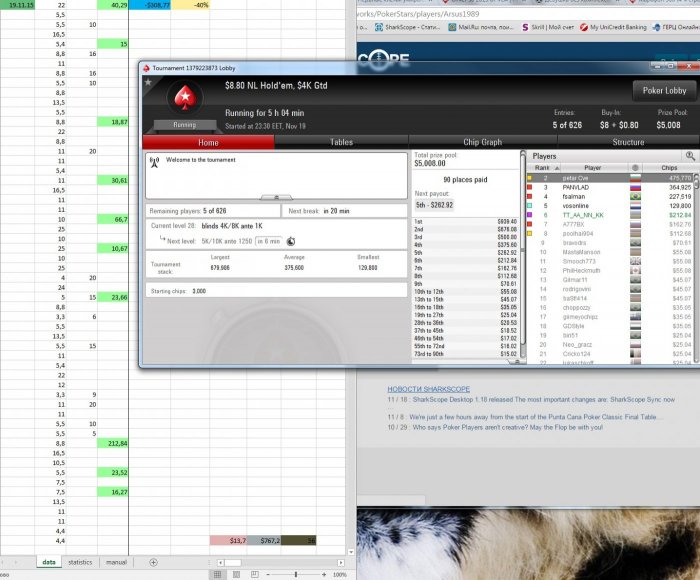Viewport: 700px width, 580px height.
Task: Click the Excel vertical scroll down arrow
Action: 351,552
